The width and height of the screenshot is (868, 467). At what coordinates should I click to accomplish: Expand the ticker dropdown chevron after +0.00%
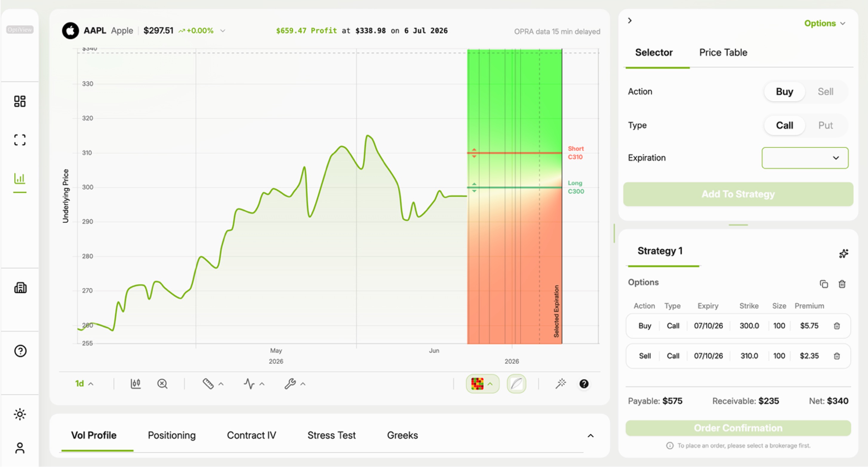coord(222,31)
